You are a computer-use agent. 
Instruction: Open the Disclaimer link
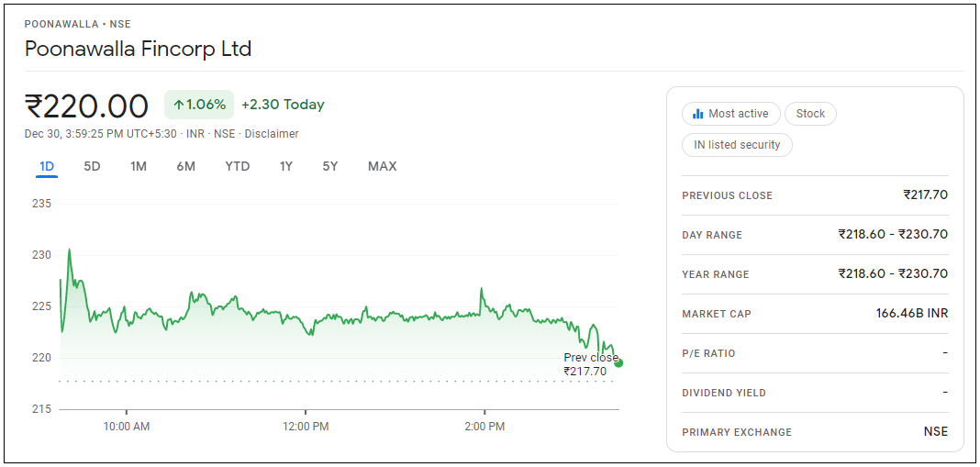(272, 134)
